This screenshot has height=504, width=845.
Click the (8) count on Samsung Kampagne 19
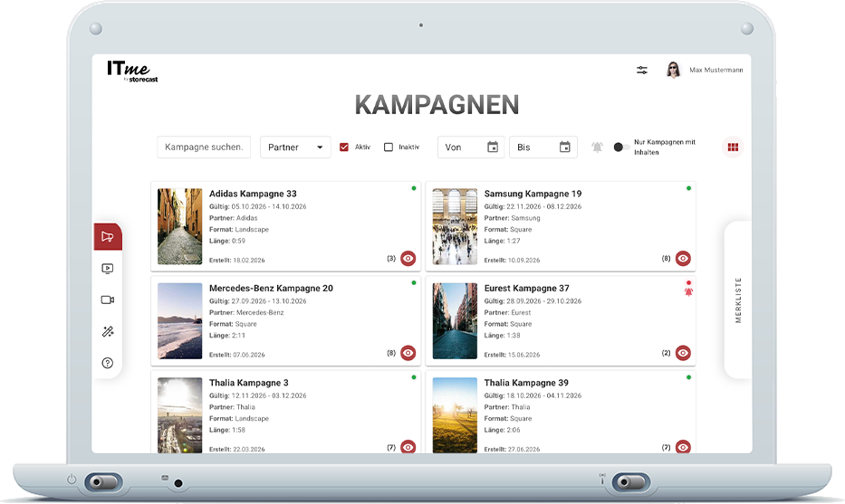(x=666, y=259)
